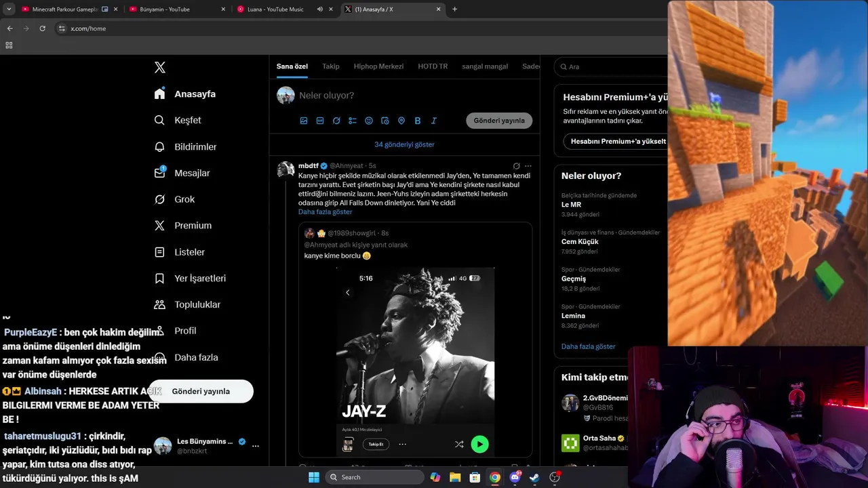868x488 pixels.
Task: Toggle bold text in composer
Action: pyautogui.click(x=418, y=121)
